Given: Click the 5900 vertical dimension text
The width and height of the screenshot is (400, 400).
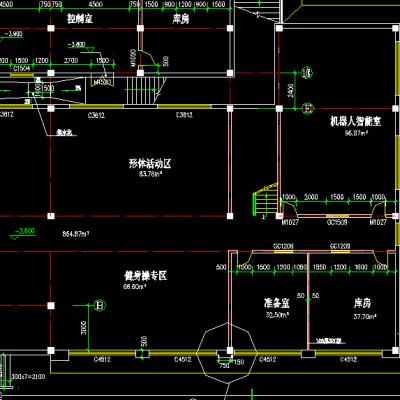Looking at the screenshot, I should coord(290,90).
